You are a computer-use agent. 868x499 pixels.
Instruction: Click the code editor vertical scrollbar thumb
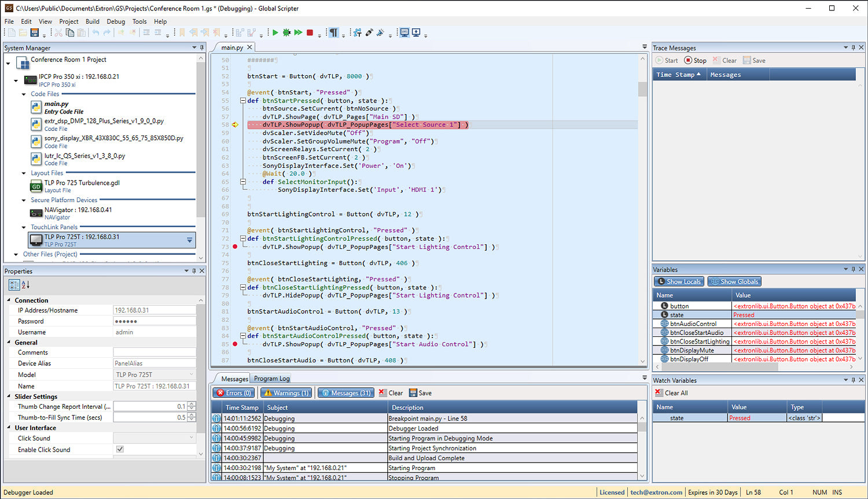642,89
